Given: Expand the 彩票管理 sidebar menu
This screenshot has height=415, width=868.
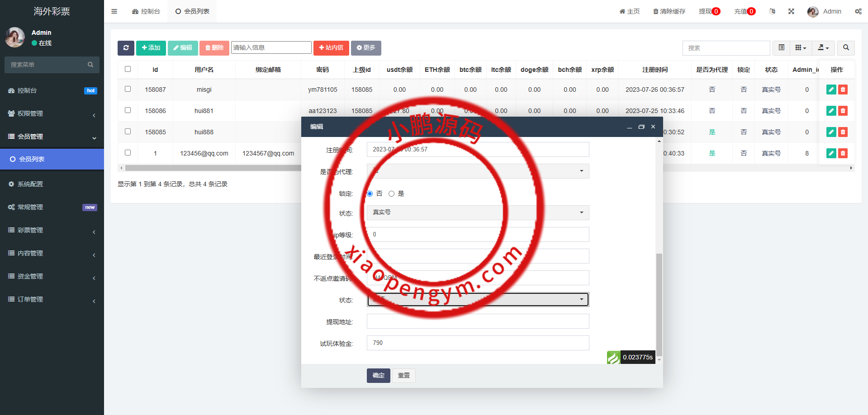Looking at the screenshot, I should coord(52,230).
